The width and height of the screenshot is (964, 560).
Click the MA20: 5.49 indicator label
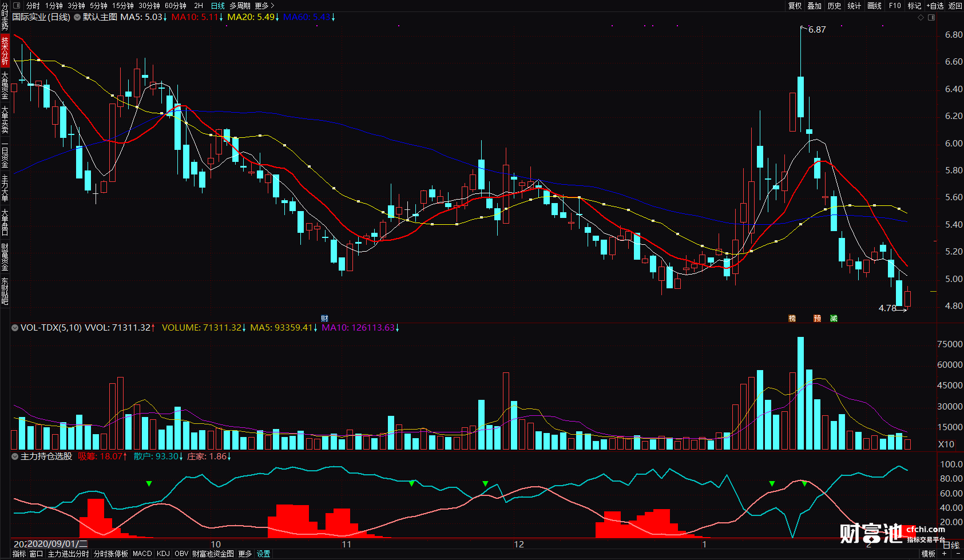(x=253, y=17)
